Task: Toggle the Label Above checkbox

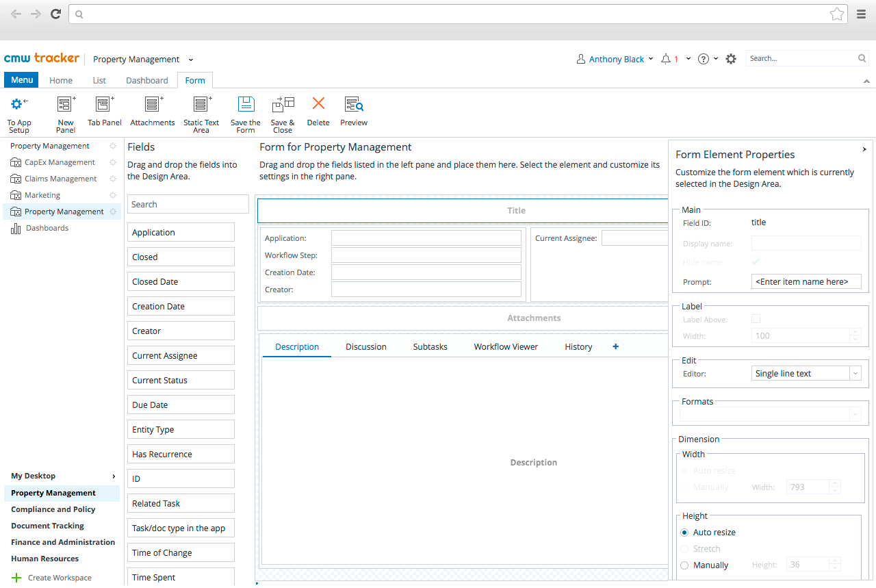Action: pos(756,319)
